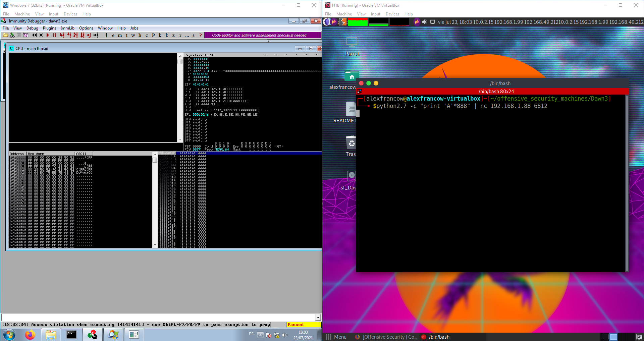Viewport: 644px width, 341px height.
Task: Click the red question mark help icon
Action: pyautogui.click(x=200, y=35)
